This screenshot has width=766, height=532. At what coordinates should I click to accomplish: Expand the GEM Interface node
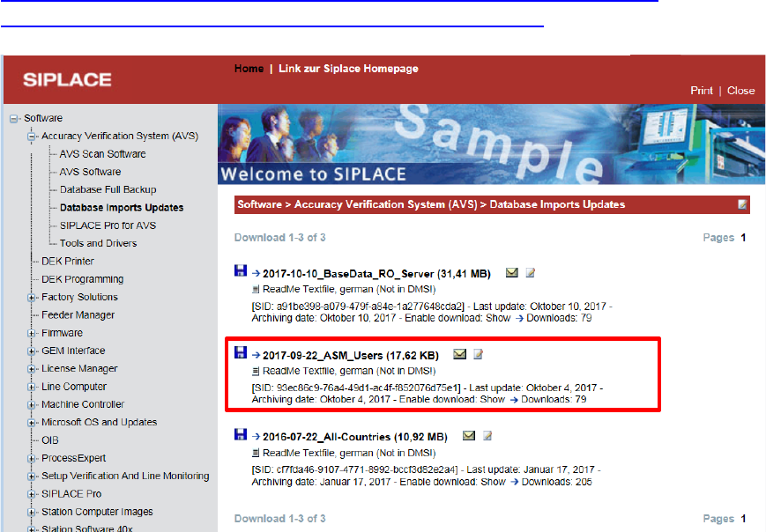pyautogui.click(x=32, y=351)
